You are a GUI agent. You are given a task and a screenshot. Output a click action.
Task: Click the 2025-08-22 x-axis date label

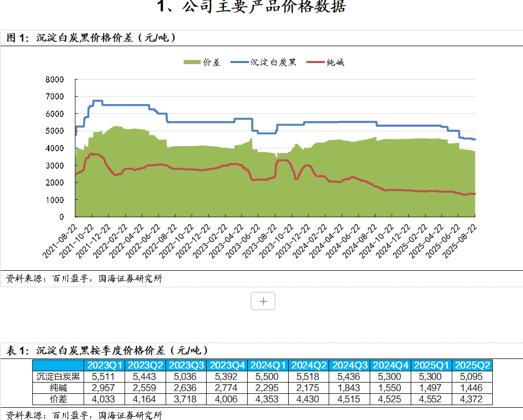point(460,241)
